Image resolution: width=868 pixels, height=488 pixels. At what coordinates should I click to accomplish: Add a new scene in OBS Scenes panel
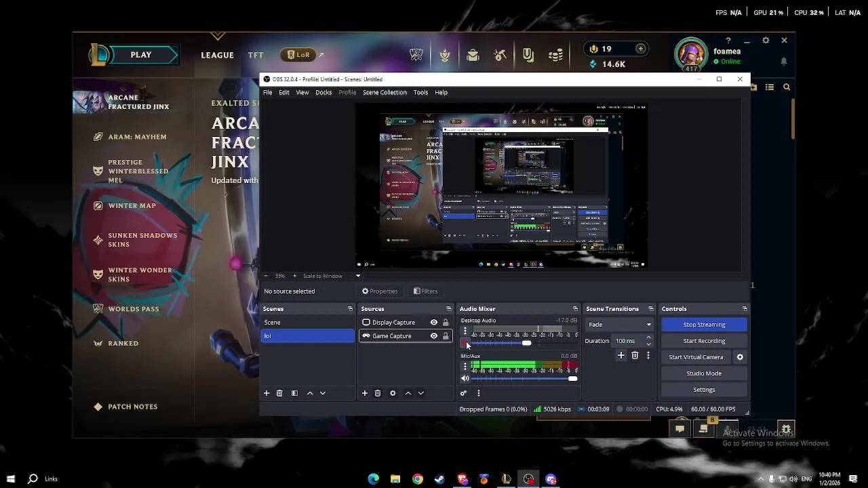coord(267,393)
